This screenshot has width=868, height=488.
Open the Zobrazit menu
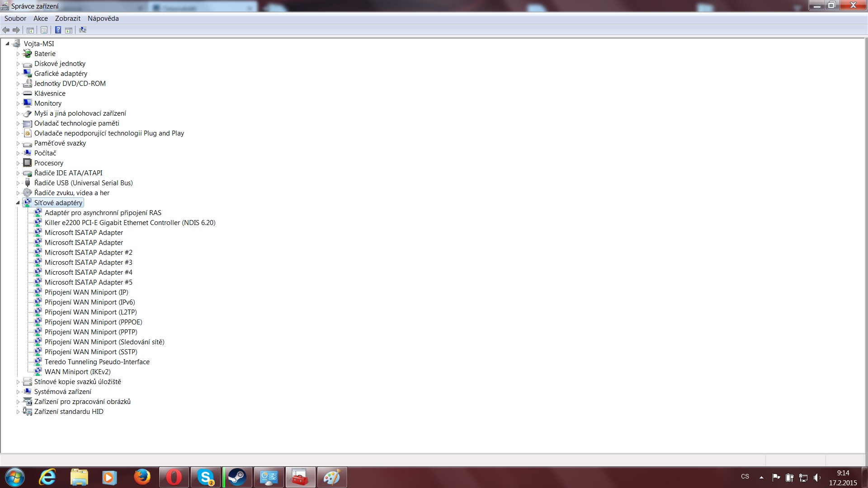(x=67, y=19)
